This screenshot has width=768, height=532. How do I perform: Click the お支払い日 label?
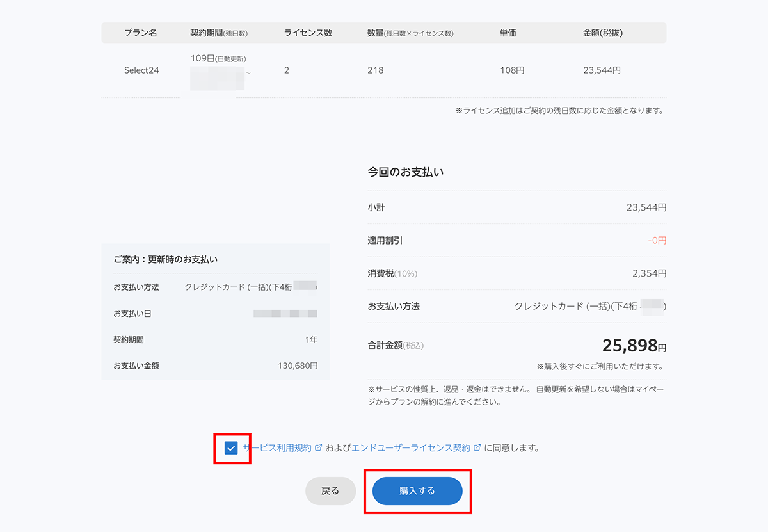(132, 314)
